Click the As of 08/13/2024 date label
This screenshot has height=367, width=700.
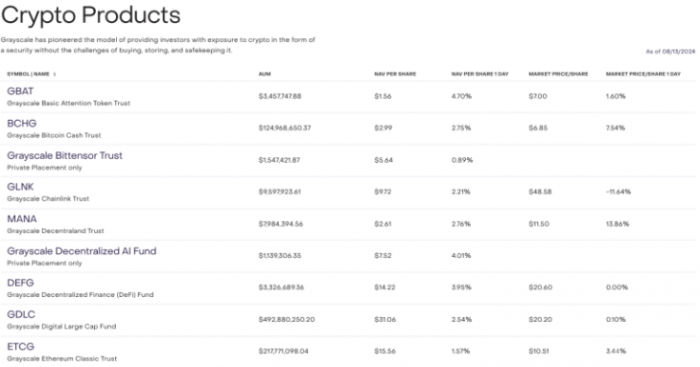pos(671,52)
